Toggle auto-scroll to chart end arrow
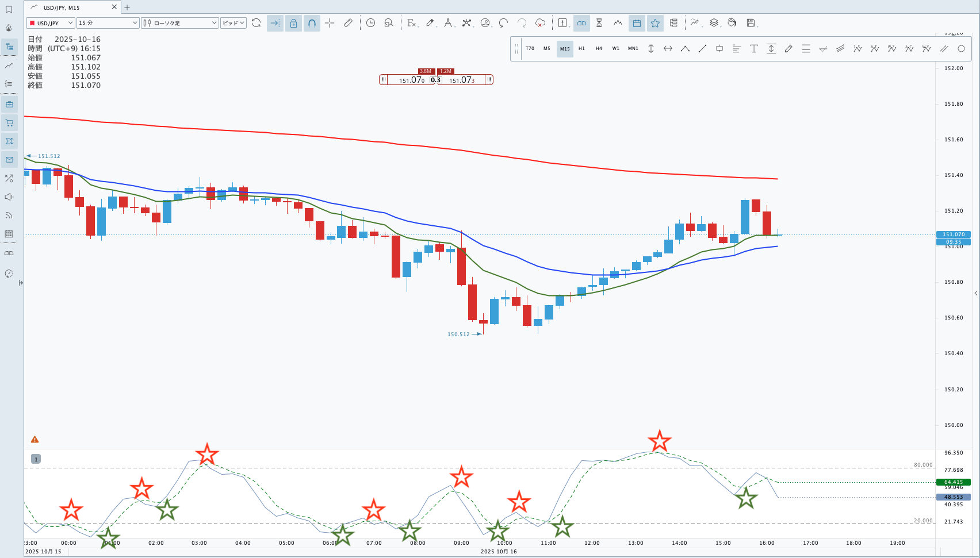 [x=275, y=23]
